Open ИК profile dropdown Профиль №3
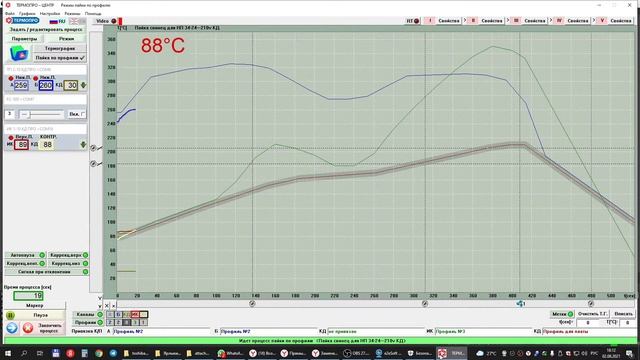Image resolution: width=640 pixels, height=360 pixels. [x=484, y=331]
